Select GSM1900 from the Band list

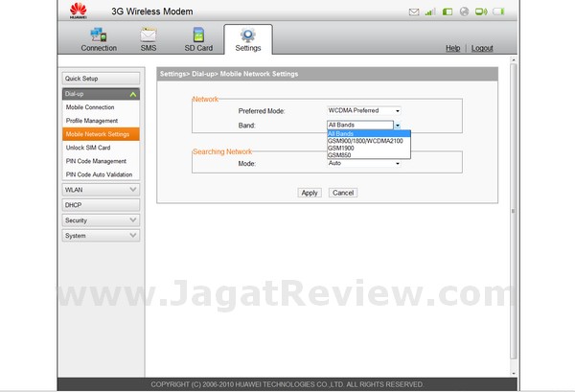tap(340, 148)
